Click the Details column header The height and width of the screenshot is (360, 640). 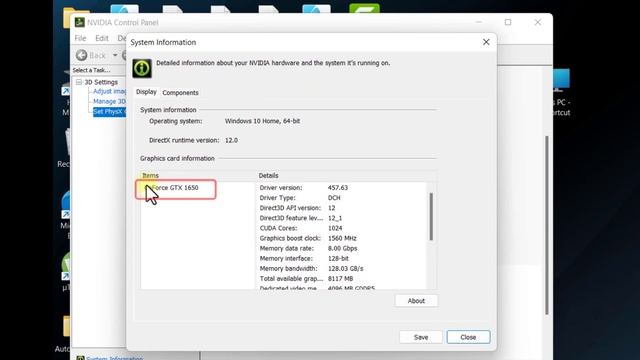(268, 176)
